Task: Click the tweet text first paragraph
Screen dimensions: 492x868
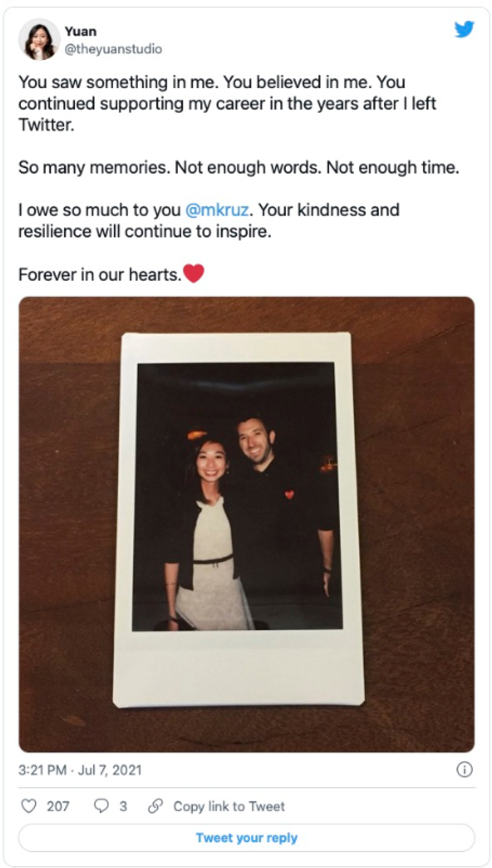Action: [228, 103]
